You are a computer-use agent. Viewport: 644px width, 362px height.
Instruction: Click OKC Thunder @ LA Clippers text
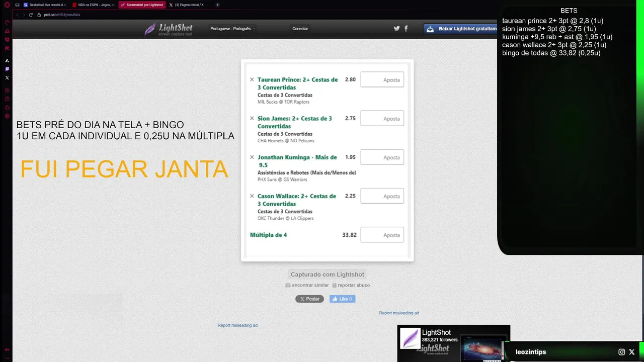coord(285,218)
